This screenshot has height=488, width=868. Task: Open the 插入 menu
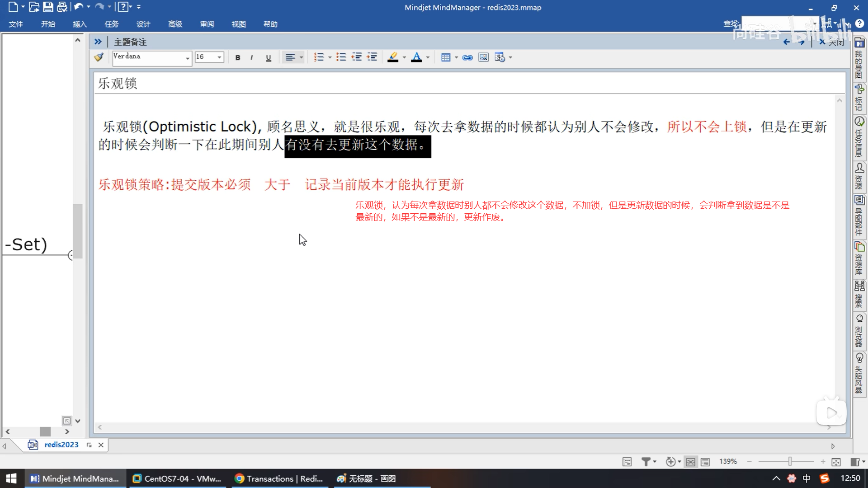[x=80, y=24]
